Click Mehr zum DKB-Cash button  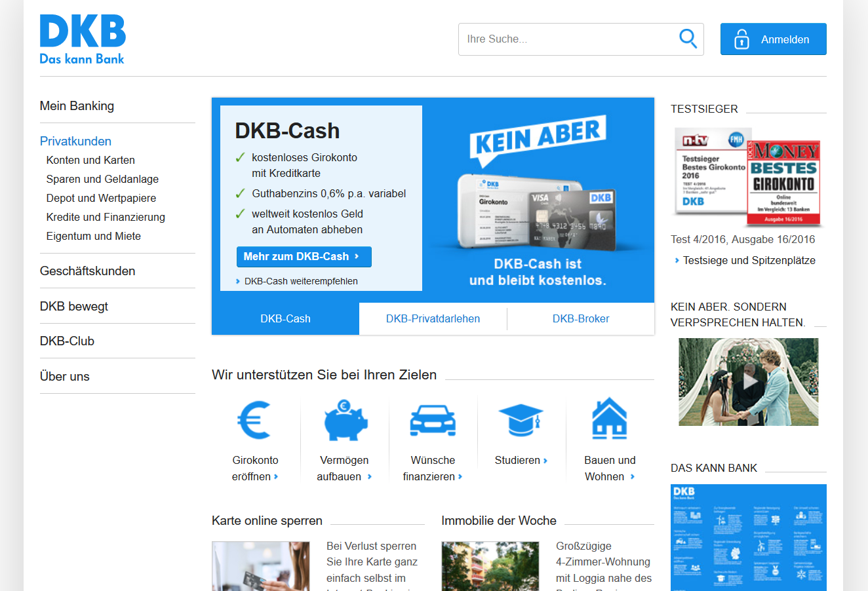[x=304, y=257]
